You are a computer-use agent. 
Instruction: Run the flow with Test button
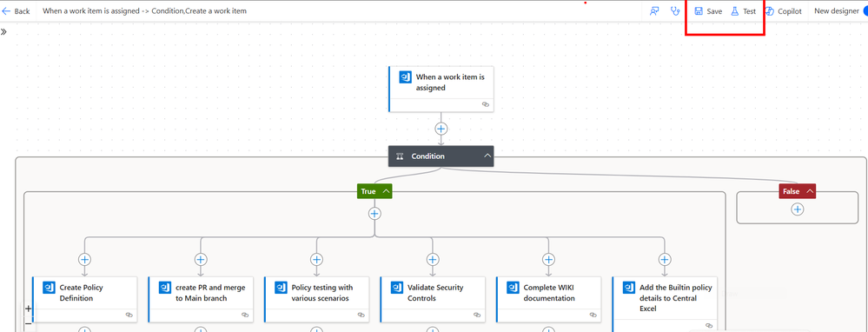tap(743, 11)
